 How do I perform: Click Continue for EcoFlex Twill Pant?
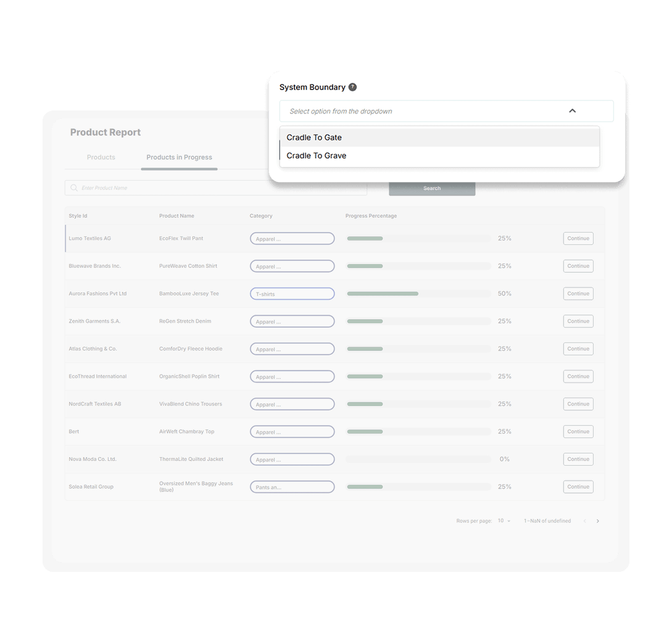coord(578,238)
